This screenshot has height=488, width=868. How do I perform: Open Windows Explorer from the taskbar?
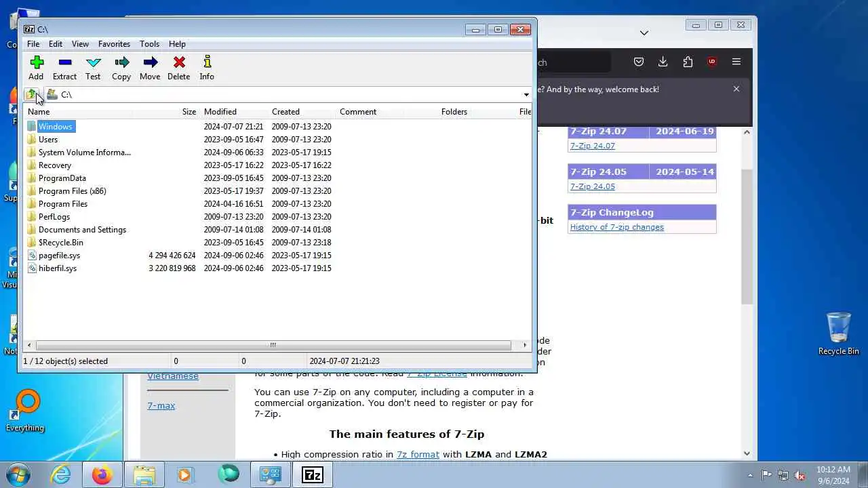(144, 474)
